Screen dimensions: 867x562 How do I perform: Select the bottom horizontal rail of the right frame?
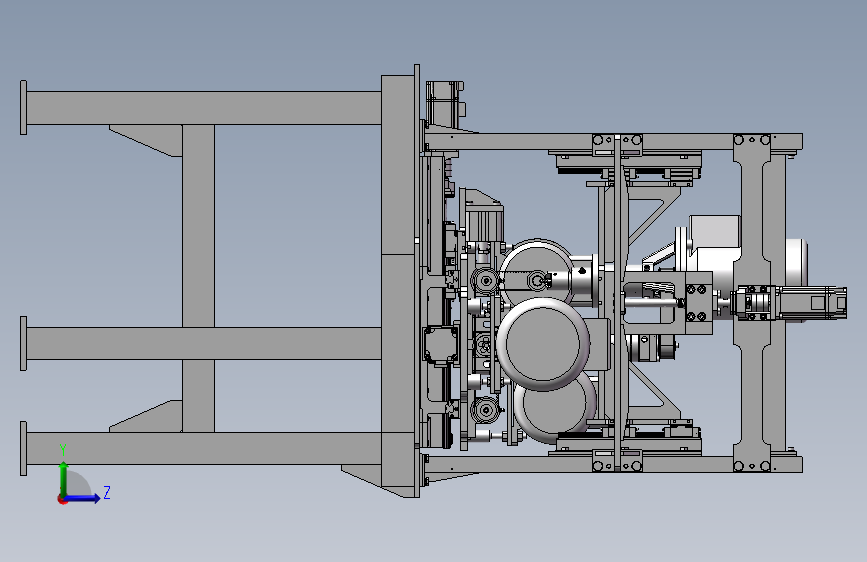(613, 464)
